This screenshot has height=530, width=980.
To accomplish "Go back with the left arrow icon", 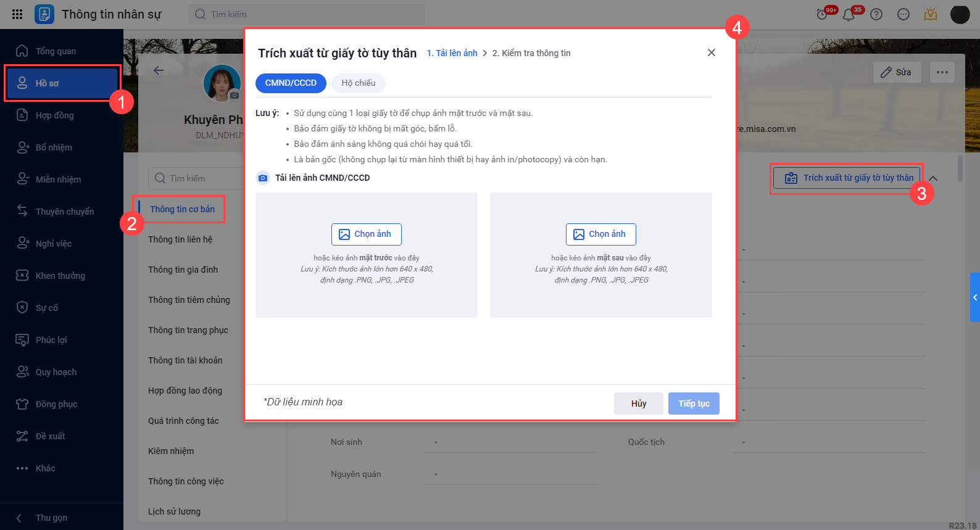I will pyautogui.click(x=159, y=70).
